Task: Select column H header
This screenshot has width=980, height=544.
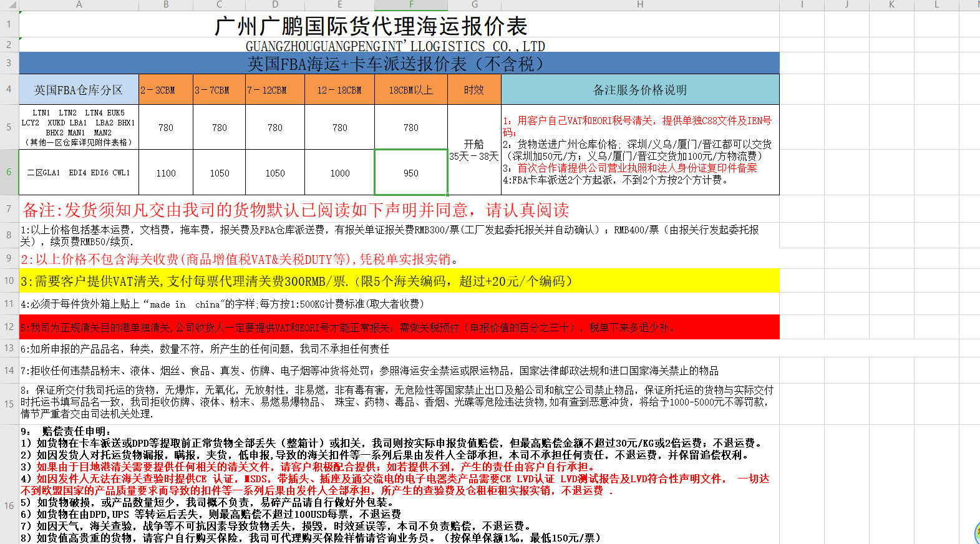Action: [640, 4]
